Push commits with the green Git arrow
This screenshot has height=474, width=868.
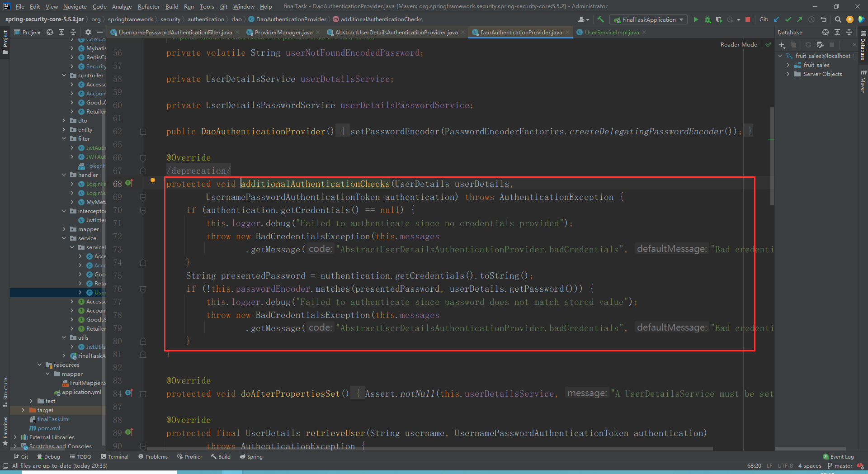tap(800, 19)
